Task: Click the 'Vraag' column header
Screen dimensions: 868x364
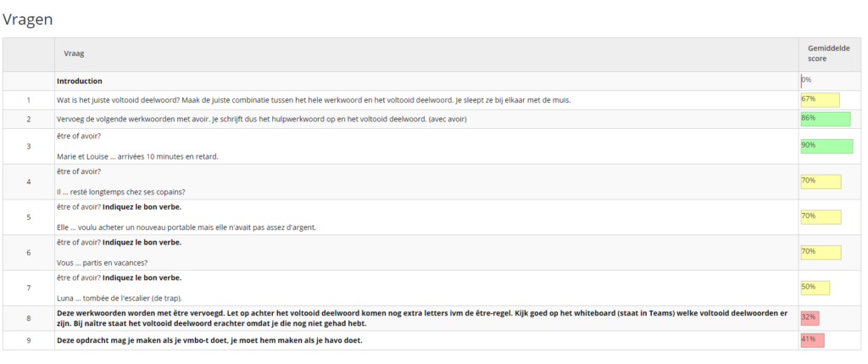Action: click(x=74, y=54)
